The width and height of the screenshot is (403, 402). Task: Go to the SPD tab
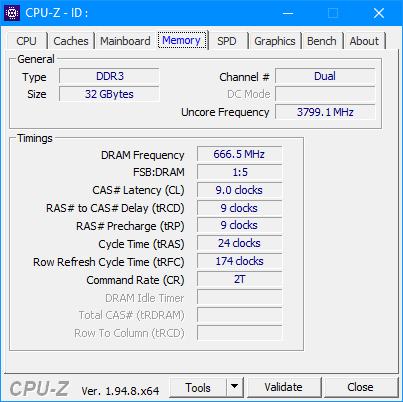tap(227, 41)
